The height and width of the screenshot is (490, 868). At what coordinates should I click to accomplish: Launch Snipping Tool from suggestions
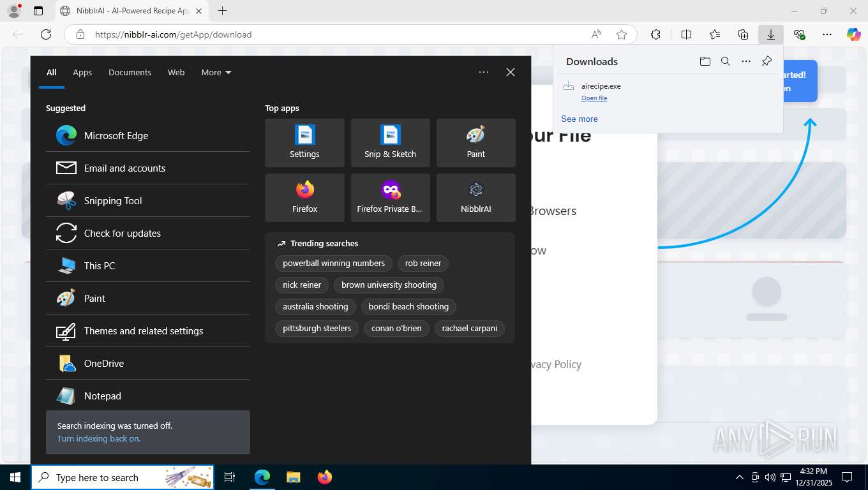[147, 200]
